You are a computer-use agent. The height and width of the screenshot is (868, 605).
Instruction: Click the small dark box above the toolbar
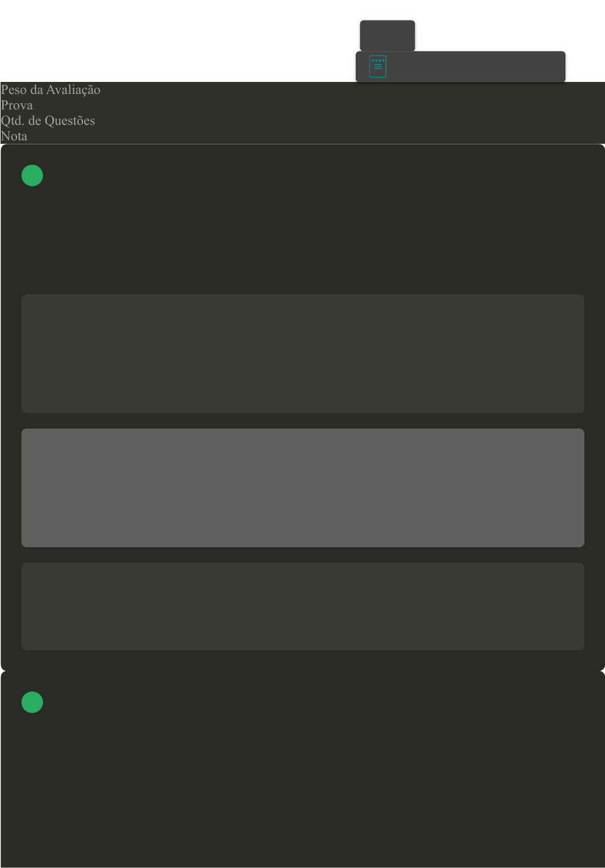tap(387, 36)
